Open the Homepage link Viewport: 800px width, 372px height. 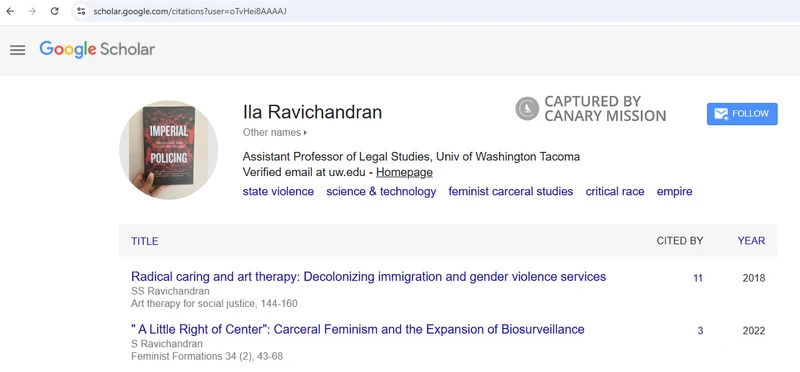[x=404, y=172]
